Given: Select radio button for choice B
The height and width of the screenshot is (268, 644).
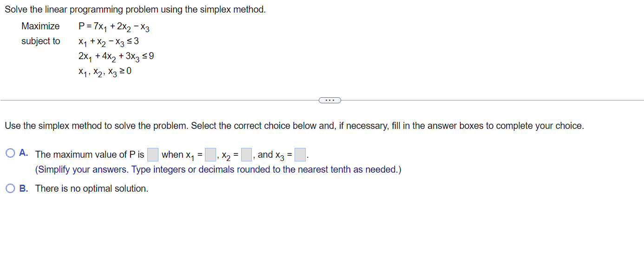Looking at the screenshot, I should point(10,188).
